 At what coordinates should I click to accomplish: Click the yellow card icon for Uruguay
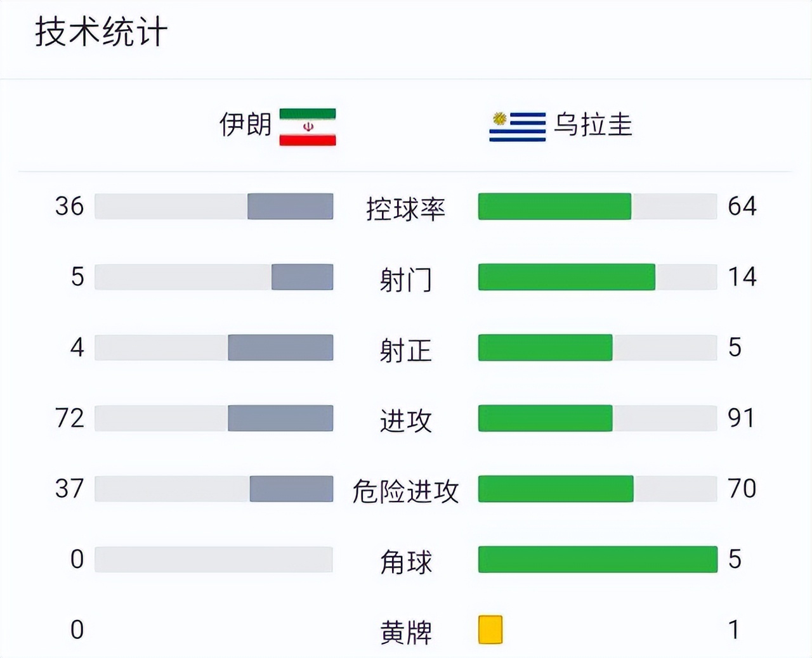pyautogui.click(x=490, y=629)
